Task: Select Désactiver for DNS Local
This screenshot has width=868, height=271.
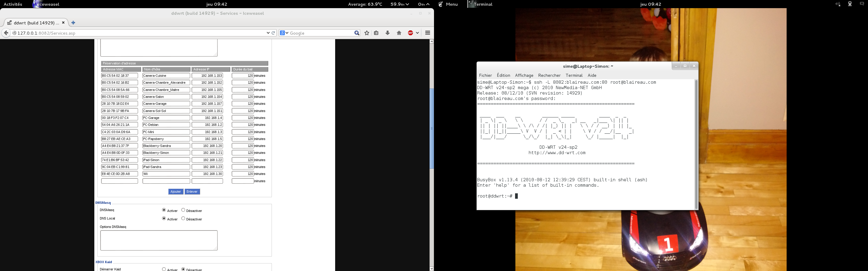Action: click(183, 219)
